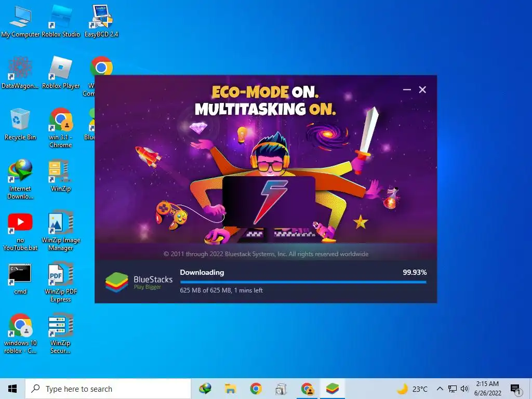The height and width of the screenshot is (399, 532).
Task: Click the download progress bar
Action: click(x=303, y=282)
